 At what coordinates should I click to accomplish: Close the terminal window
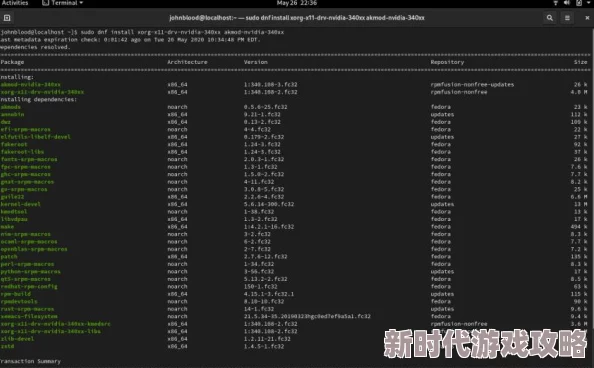(587, 18)
